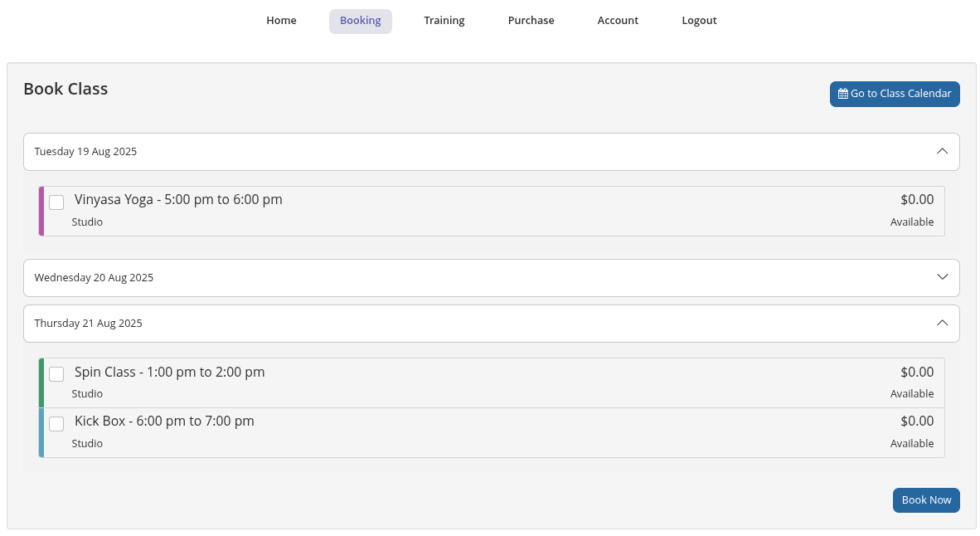Check the Vinyasa Yoga class checkbox
This screenshot has width=980, height=536.
pos(56,202)
